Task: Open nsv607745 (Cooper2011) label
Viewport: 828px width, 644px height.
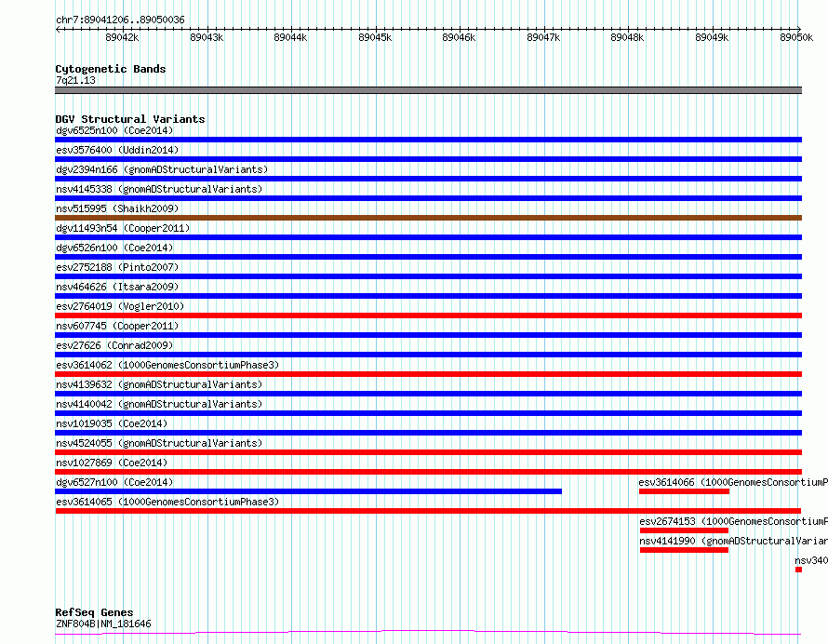Action: click(117, 326)
